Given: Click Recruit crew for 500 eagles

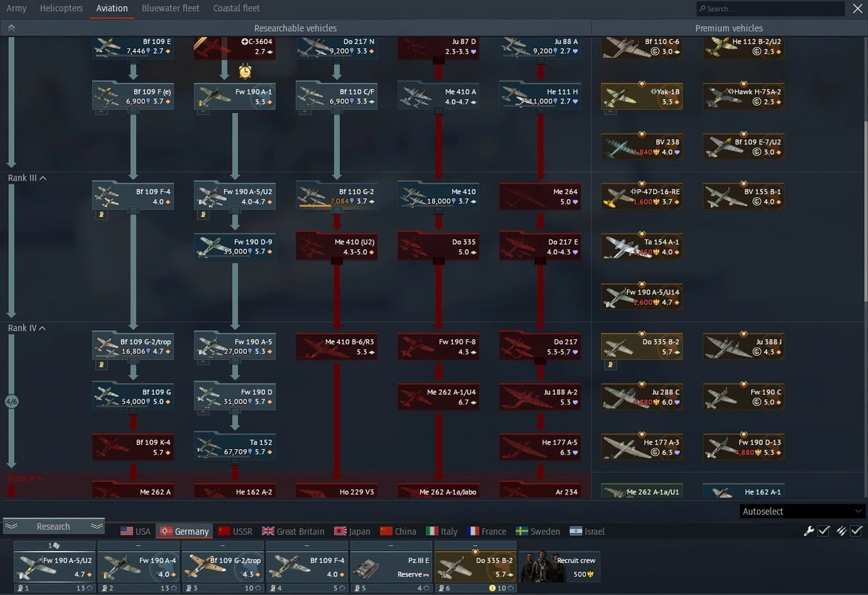Looking at the screenshot, I should coord(559,567).
